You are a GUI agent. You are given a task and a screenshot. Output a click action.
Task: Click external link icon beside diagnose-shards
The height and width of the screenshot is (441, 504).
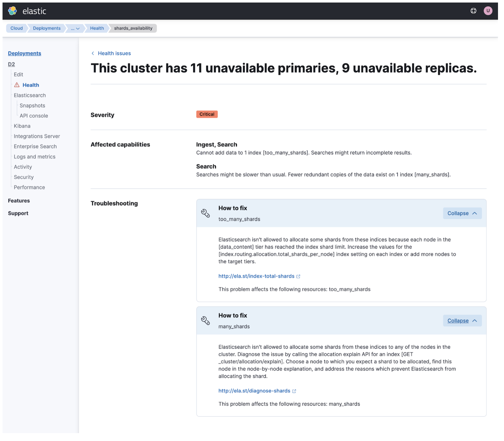294,391
